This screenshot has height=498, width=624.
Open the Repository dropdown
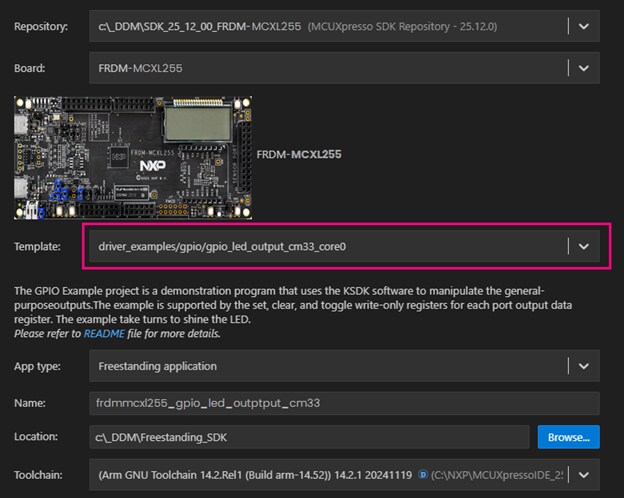point(344,26)
